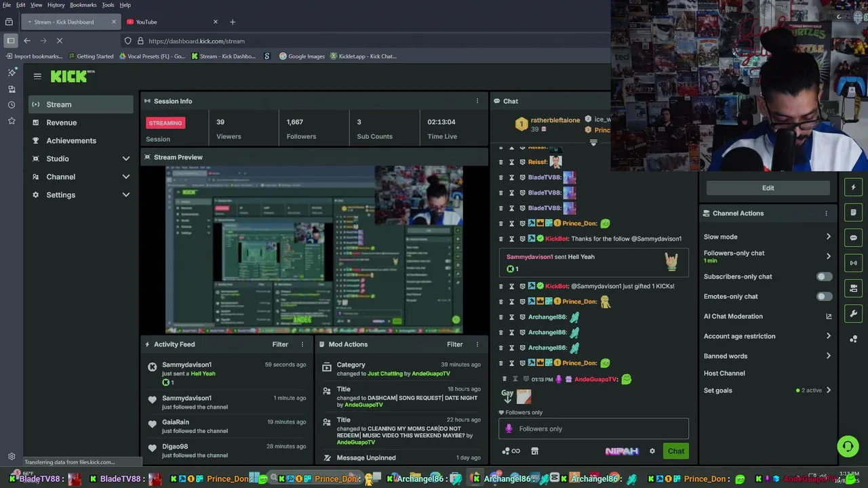Image resolution: width=868 pixels, height=488 pixels.
Task: Open Vocal Presets (FL) bookmark
Action: click(152, 56)
